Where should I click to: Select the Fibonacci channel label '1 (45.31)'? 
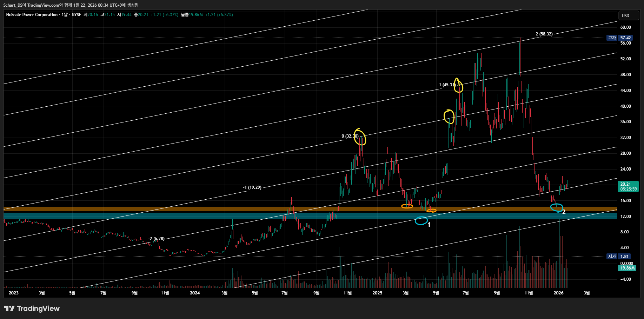point(447,85)
